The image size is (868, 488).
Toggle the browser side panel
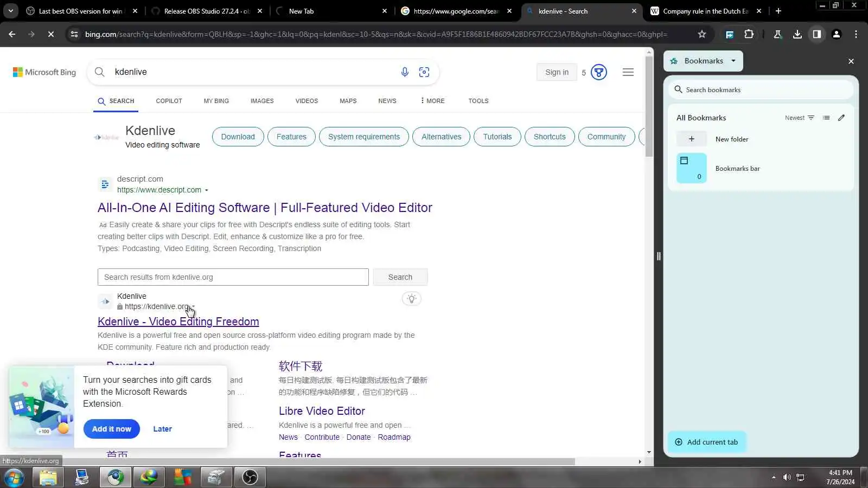point(816,34)
